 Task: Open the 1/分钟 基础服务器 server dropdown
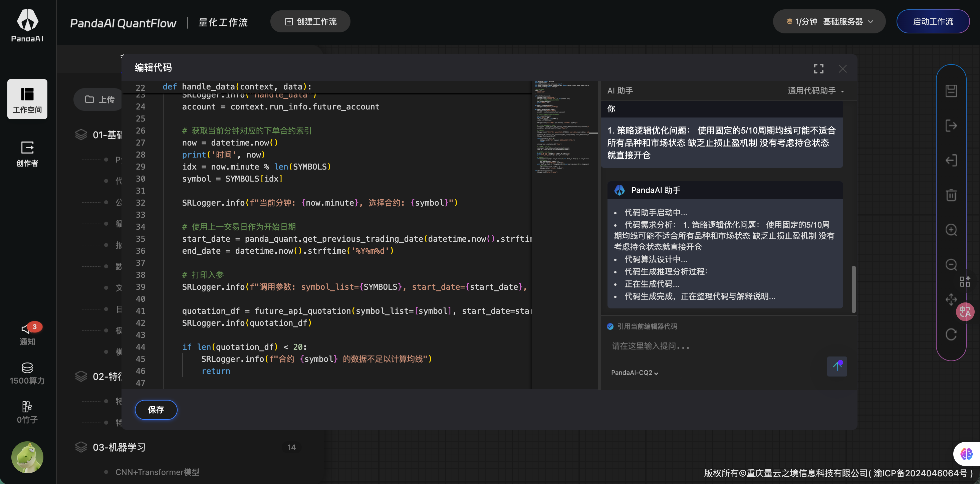(829, 22)
